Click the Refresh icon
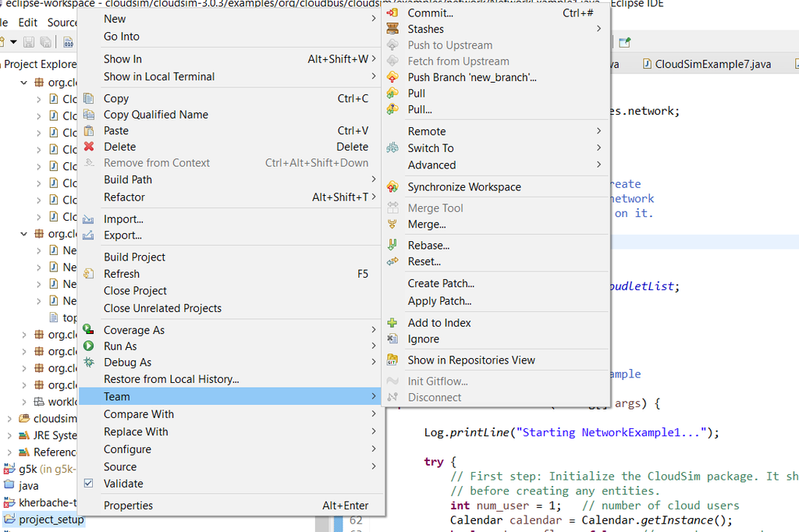 coord(89,274)
